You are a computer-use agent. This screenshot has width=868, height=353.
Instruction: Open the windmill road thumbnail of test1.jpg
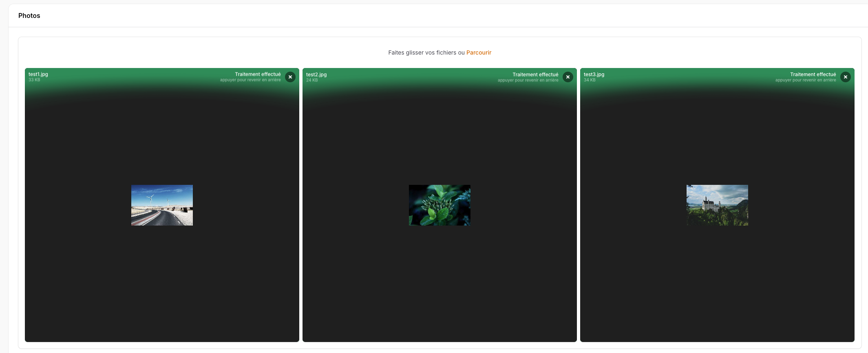pos(162,205)
